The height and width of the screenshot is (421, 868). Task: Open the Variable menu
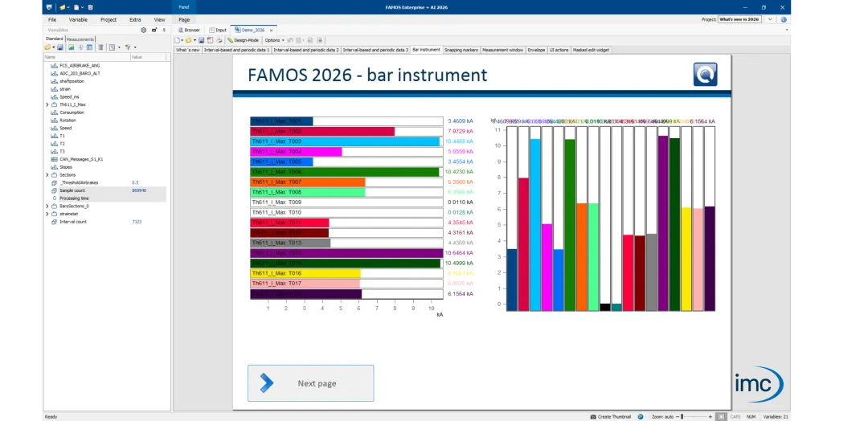[78, 19]
